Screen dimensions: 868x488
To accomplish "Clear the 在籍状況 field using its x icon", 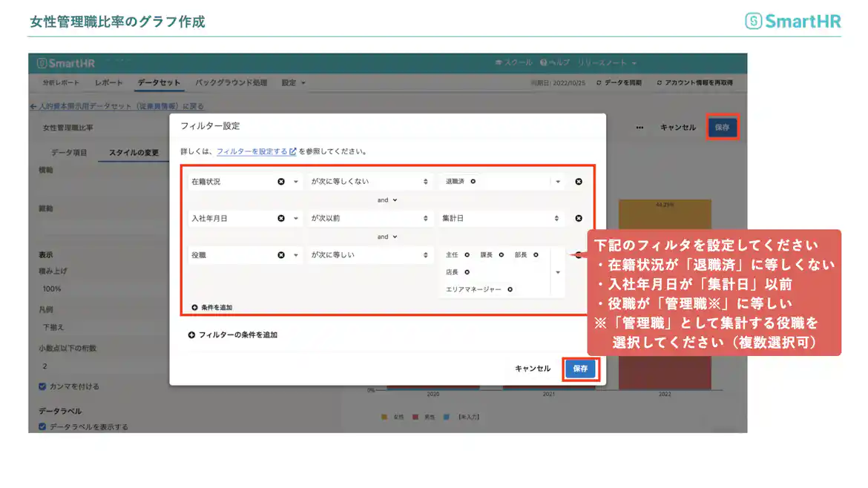I will (281, 181).
